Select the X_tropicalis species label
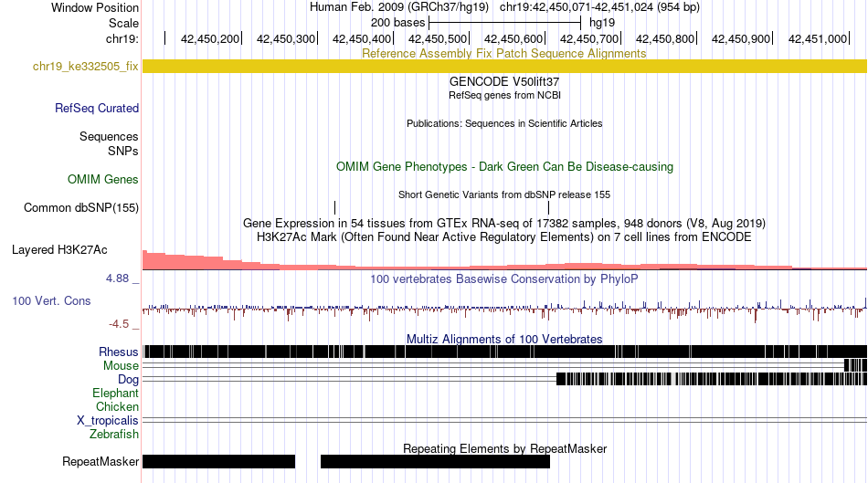 coord(108,421)
